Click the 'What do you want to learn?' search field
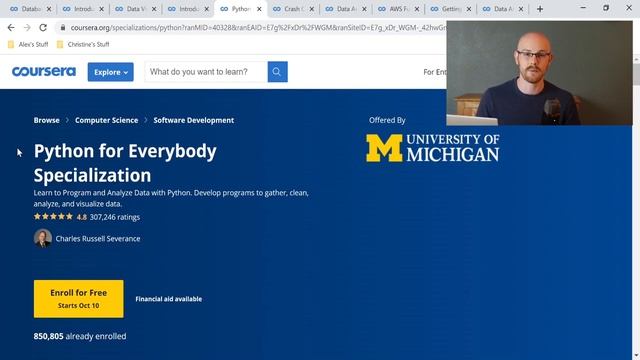The image size is (640, 360). click(206, 72)
